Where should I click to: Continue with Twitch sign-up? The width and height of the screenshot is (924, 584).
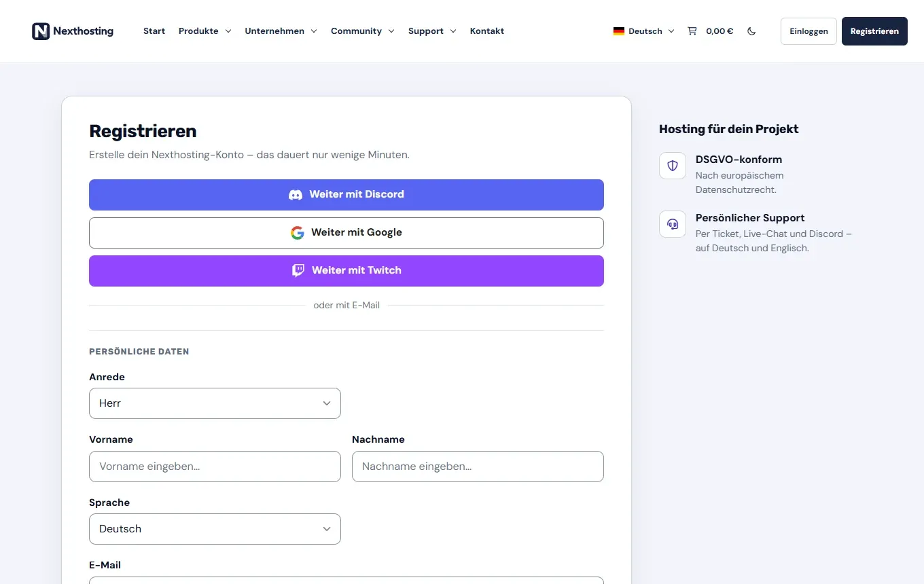coord(346,271)
